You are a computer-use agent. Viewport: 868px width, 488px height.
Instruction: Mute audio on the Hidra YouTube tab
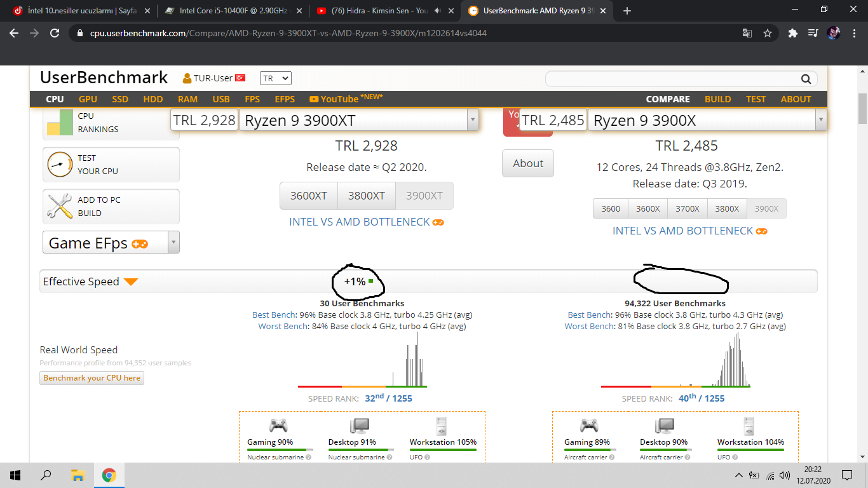pos(438,11)
